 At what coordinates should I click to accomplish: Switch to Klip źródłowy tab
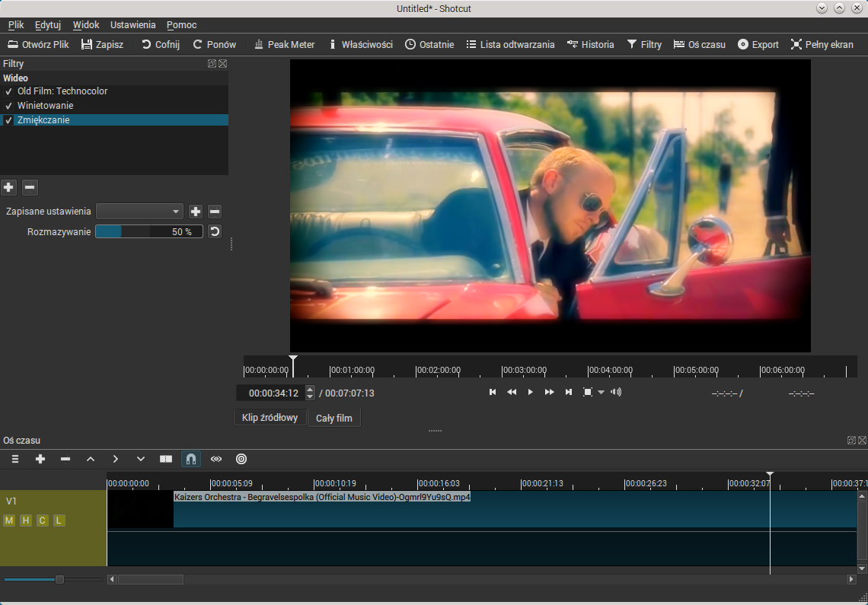pos(270,418)
